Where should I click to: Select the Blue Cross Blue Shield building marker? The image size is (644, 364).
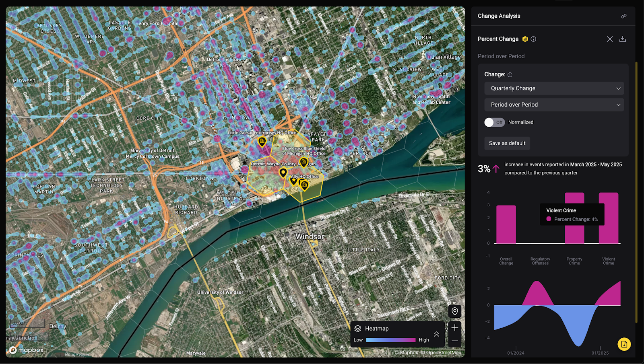(304, 163)
